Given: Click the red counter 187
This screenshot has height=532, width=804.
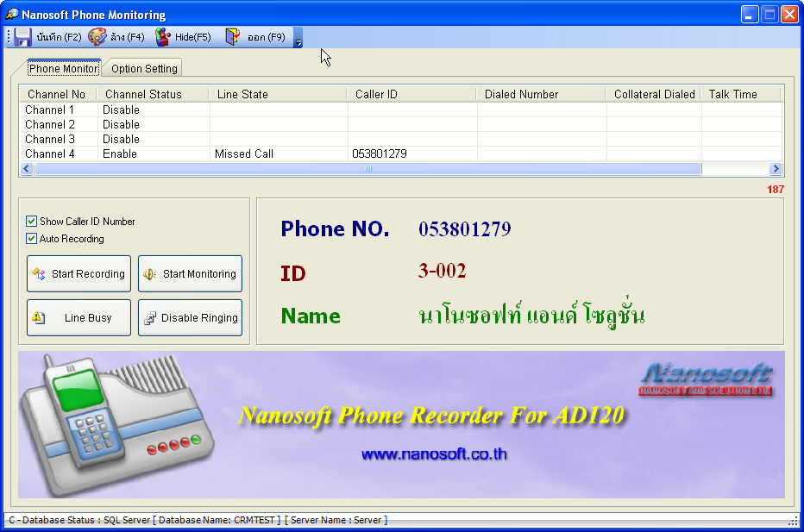Looking at the screenshot, I should coord(776,190).
